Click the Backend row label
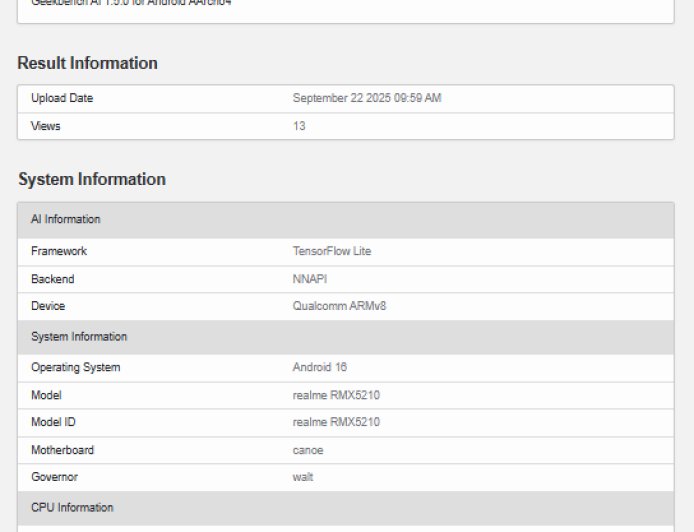This screenshot has width=694, height=532. (52, 279)
